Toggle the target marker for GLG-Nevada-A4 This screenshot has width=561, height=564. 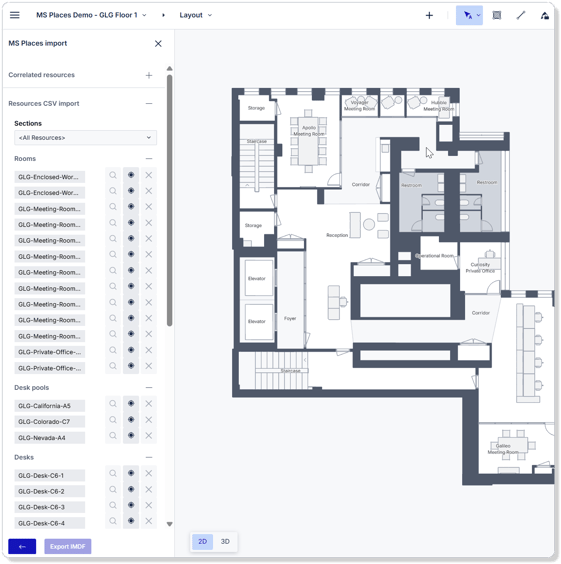click(131, 436)
